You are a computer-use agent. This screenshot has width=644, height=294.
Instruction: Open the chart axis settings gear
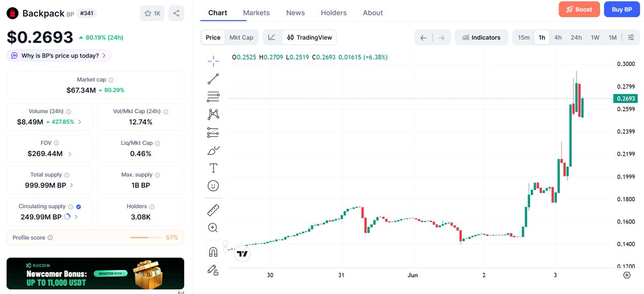(x=627, y=275)
